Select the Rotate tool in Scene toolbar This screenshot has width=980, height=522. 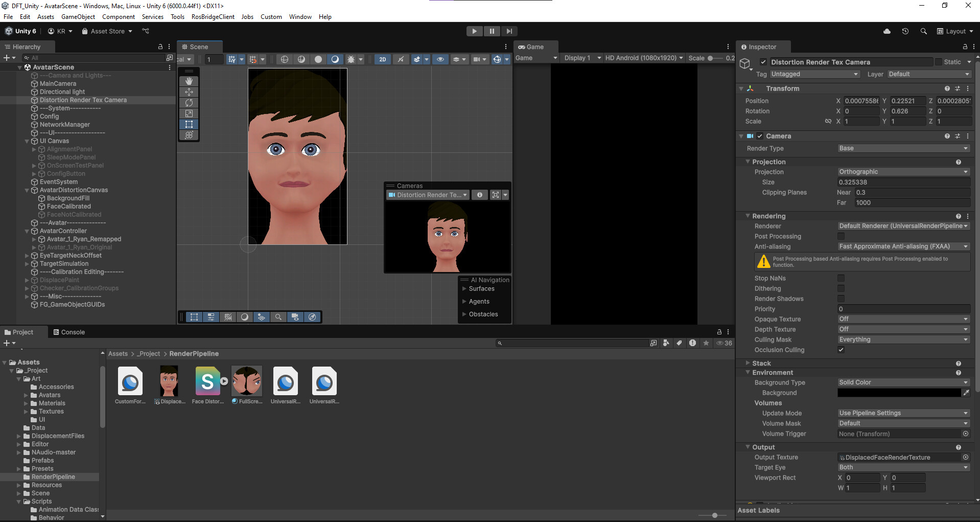tap(189, 103)
